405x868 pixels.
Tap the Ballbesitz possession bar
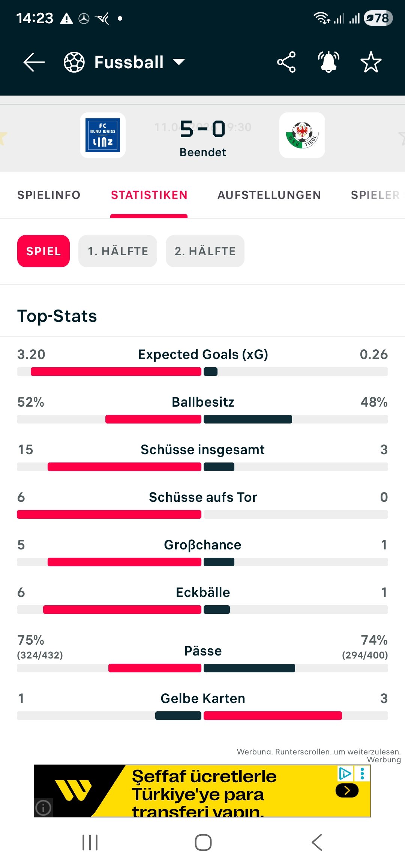(x=202, y=419)
